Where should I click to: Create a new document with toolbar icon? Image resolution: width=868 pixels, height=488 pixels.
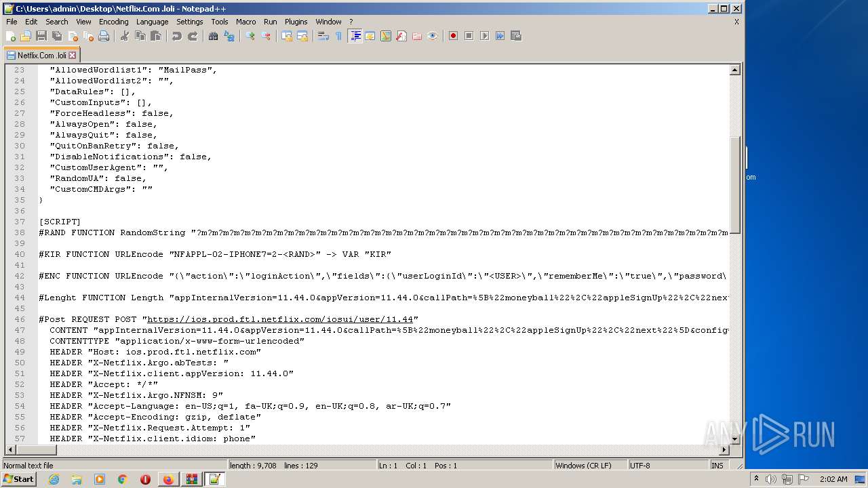pyautogui.click(x=11, y=36)
